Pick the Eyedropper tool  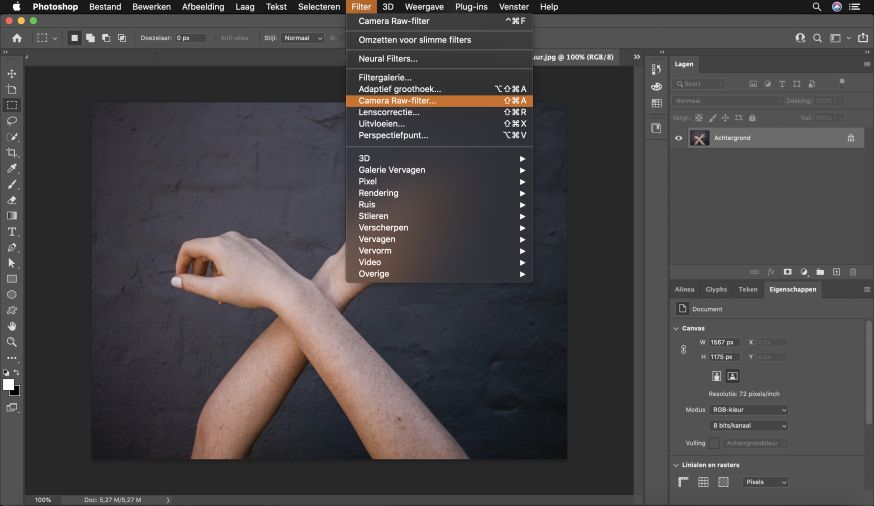coord(12,169)
